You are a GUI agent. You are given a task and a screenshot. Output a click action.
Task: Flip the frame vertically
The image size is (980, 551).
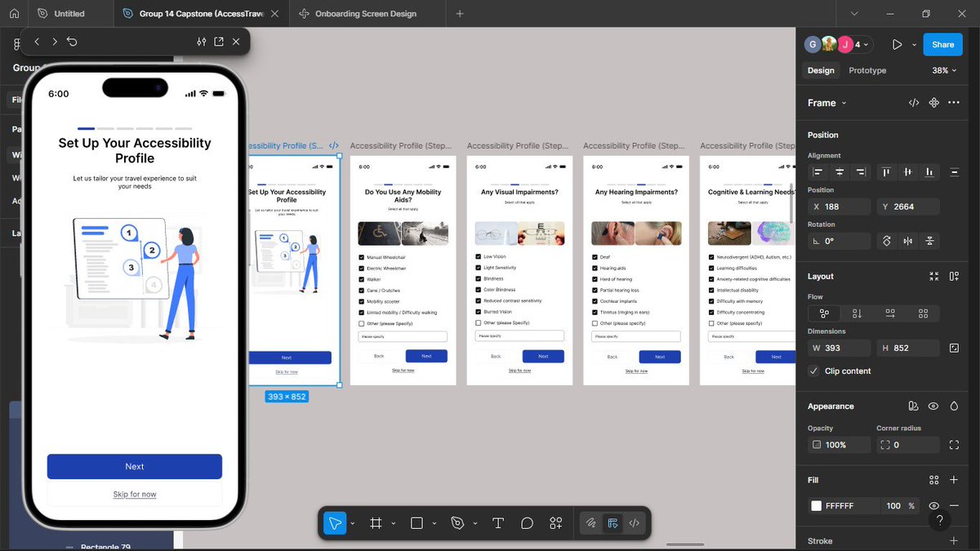[929, 241]
